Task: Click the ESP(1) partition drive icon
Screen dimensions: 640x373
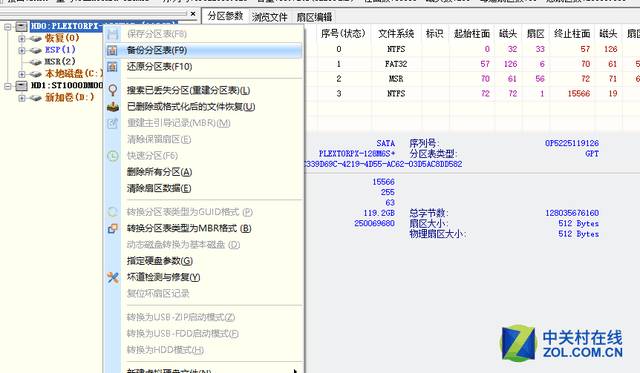Action: pos(36,50)
